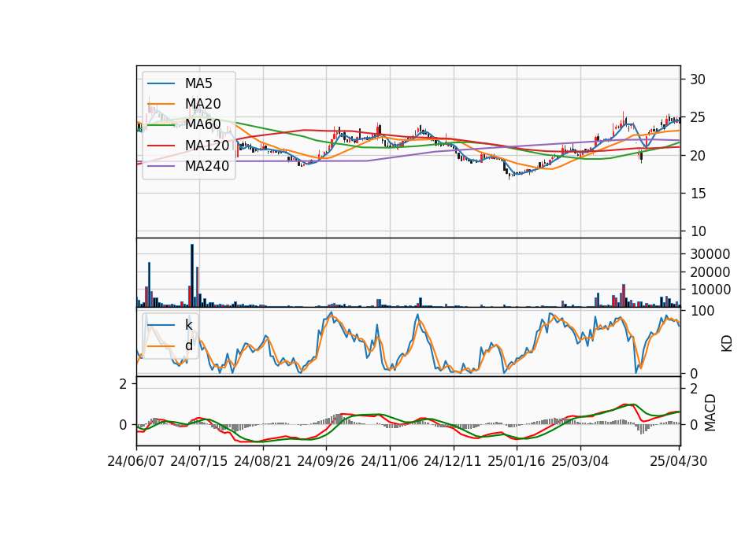Click the MA120 legend label
The width and height of the screenshot is (756, 543).
click(207, 145)
